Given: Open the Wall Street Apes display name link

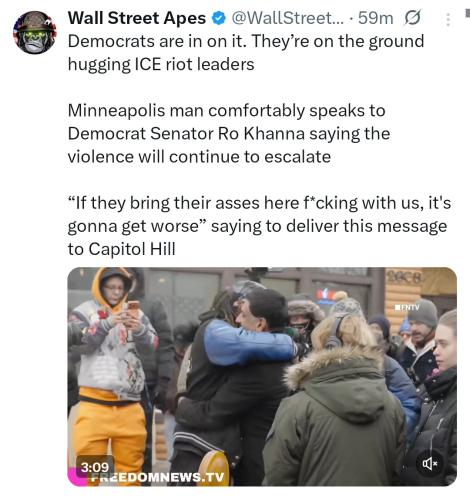Looking at the screenshot, I should pyautogui.click(x=137, y=18).
